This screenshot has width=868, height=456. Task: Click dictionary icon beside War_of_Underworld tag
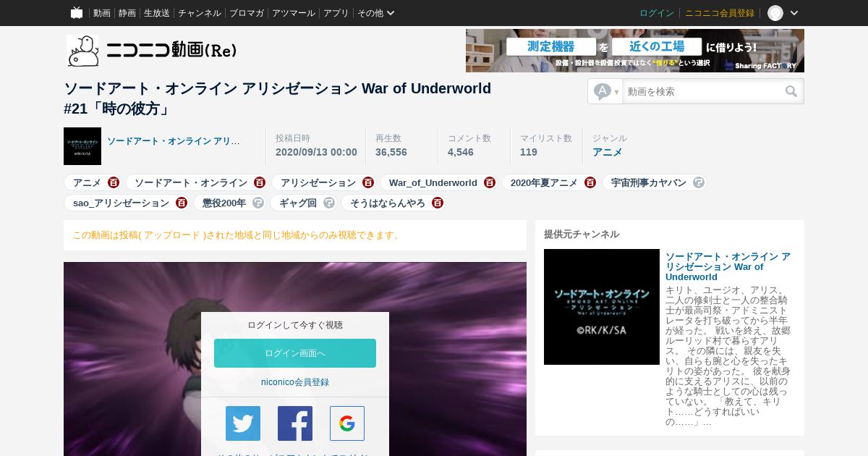tap(490, 182)
